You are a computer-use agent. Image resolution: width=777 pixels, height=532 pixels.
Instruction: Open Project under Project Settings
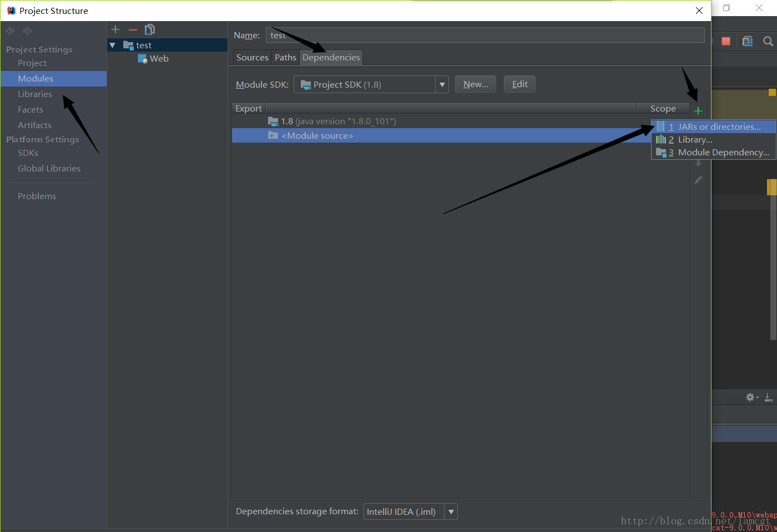[x=32, y=63]
